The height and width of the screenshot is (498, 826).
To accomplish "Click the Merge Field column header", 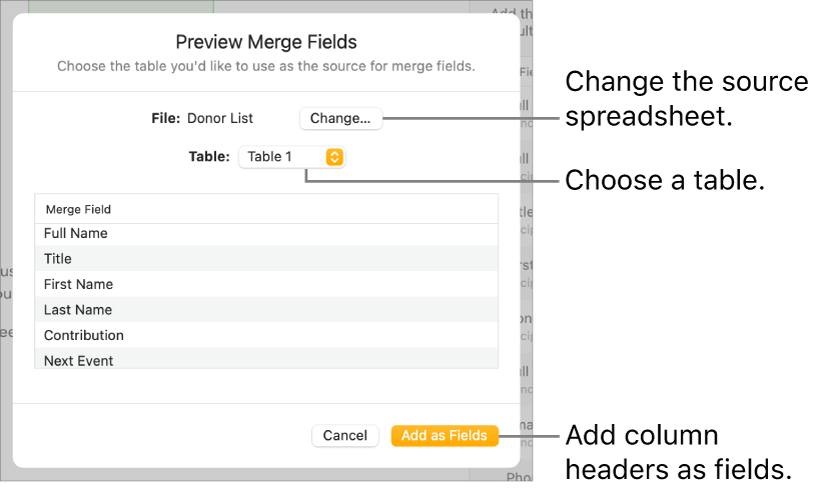I will 78,210.
